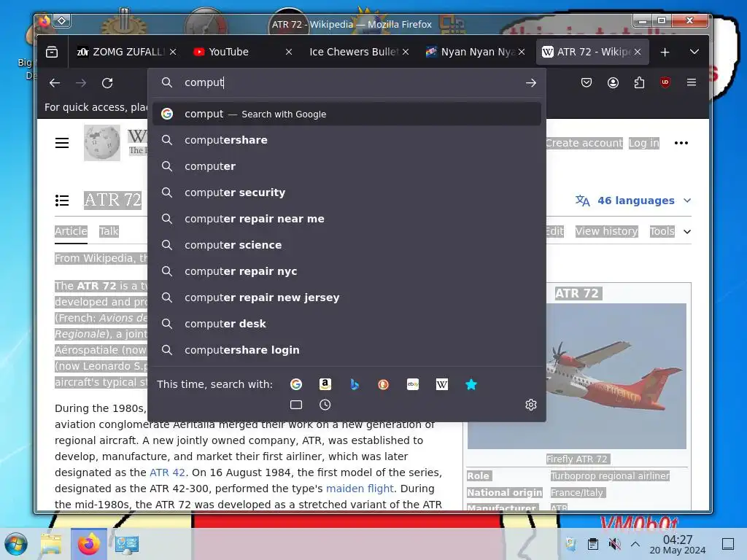
Task: Choose 'computer repair new jersey' suggestion
Action: [x=347, y=297]
